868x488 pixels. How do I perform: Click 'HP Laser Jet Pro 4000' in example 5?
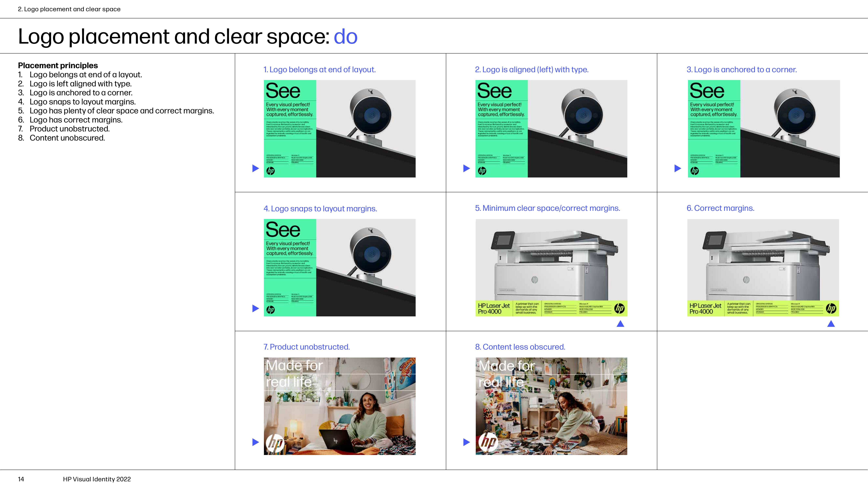click(494, 308)
